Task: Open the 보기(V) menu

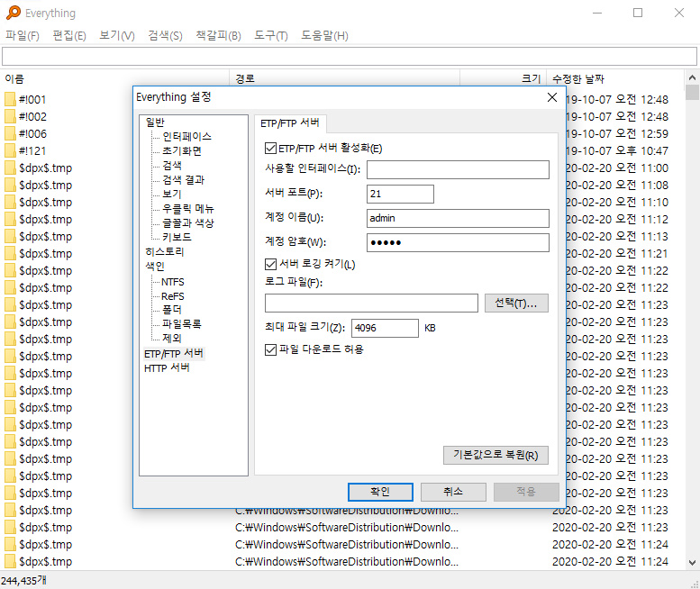Action: (x=116, y=35)
